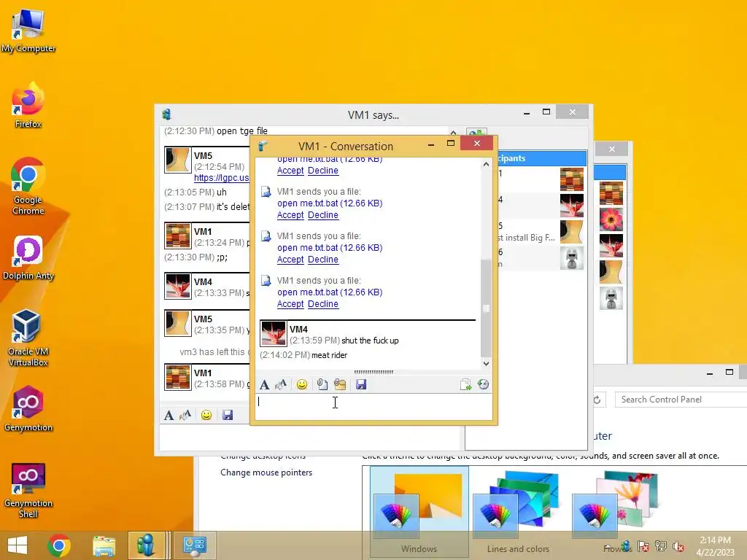Open smiley picker in VM1 says window
The height and width of the screenshot is (560, 747).
[206, 415]
